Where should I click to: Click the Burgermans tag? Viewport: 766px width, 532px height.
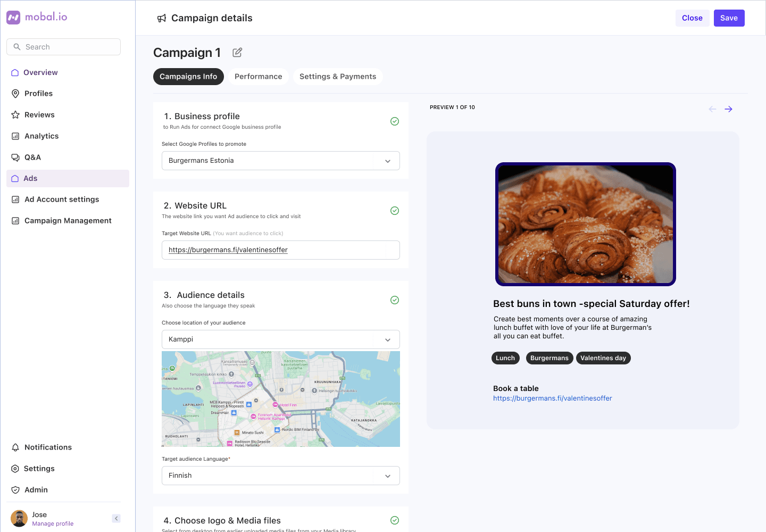pos(549,358)
